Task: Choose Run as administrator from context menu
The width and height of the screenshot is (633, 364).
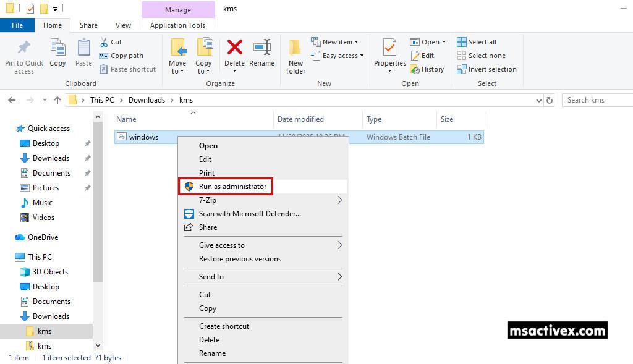Action: (232, 187)
